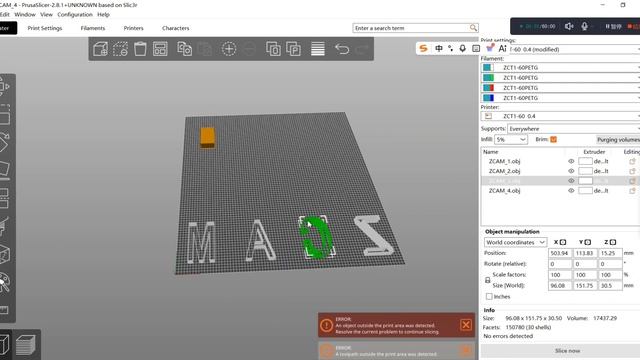Click the microphone icon in recording bar
640x360 pixels.
[x=584, y=26]
